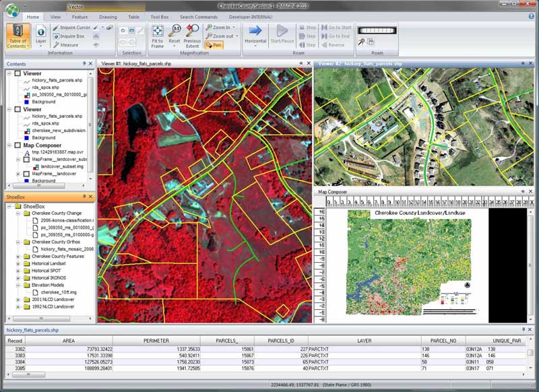Switch to the Drawing ribbon tab
The image size is (539, 392).
pyautogui.click(x=108, y=15)
